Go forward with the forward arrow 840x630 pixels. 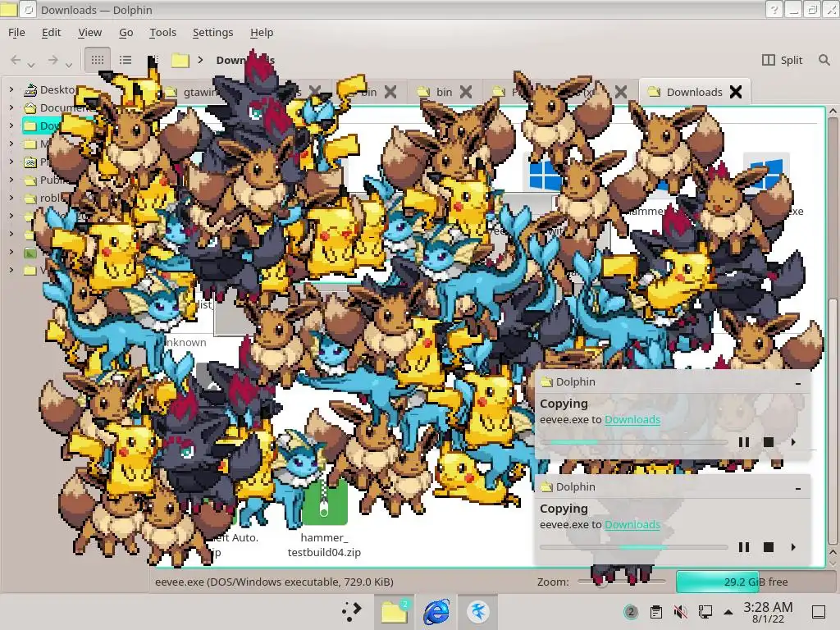pos(52,60)
